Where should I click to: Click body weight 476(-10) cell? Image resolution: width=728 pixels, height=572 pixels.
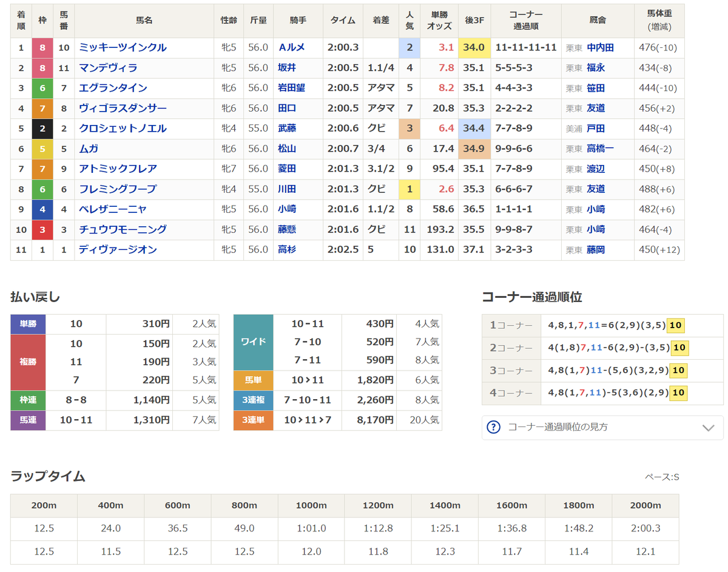658,47
